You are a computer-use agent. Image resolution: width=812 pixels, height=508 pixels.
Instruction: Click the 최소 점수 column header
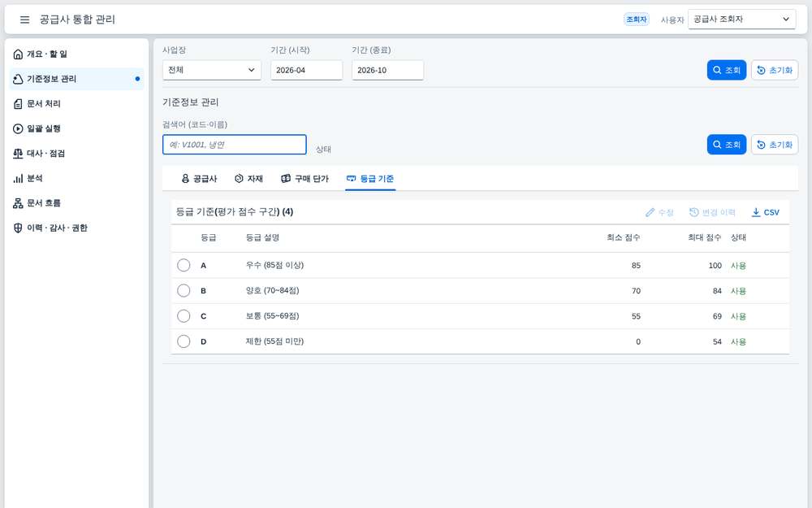click(624, 238)
